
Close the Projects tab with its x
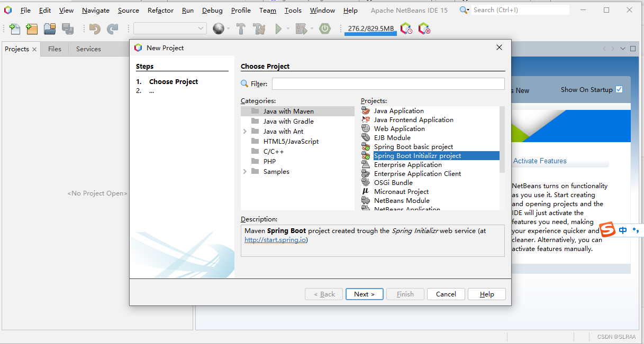click(x=34, y=49)
